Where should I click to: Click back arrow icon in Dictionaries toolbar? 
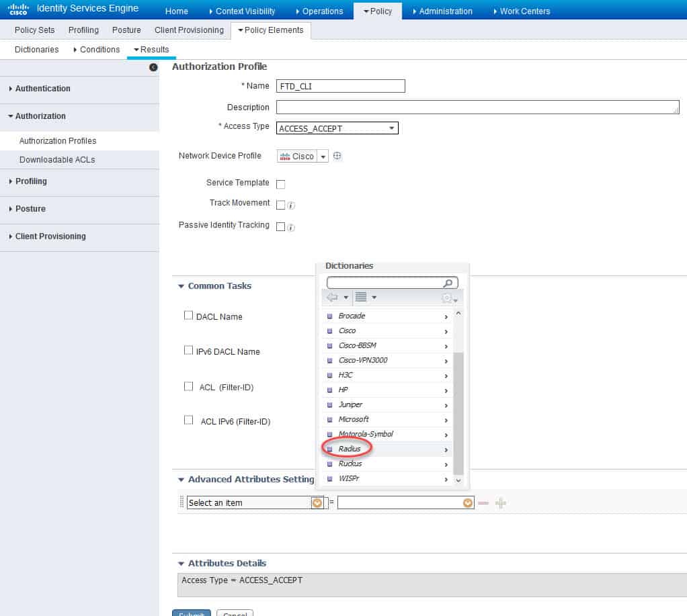click(x=333, y=298)
